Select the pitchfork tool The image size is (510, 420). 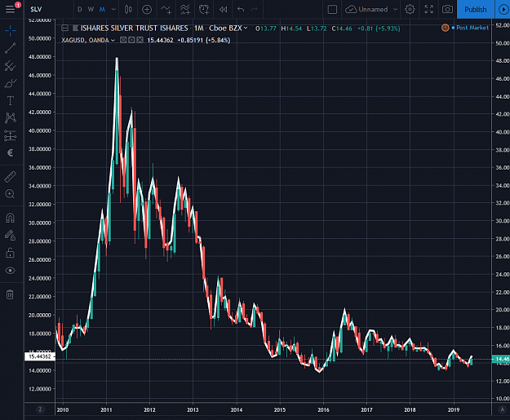click(10, 66)
